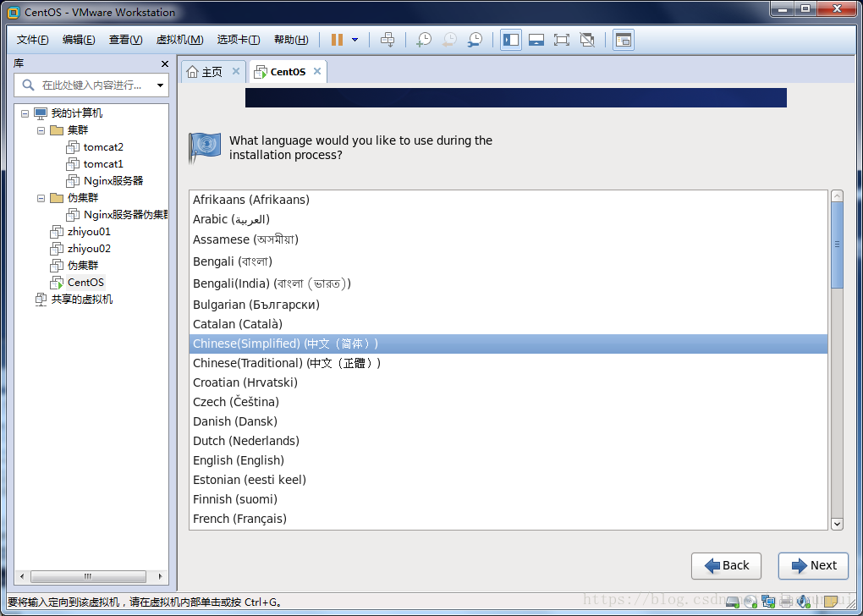863x616 pixels.
Task: Toggle Unity mode icon
Action: coord(587,40)
